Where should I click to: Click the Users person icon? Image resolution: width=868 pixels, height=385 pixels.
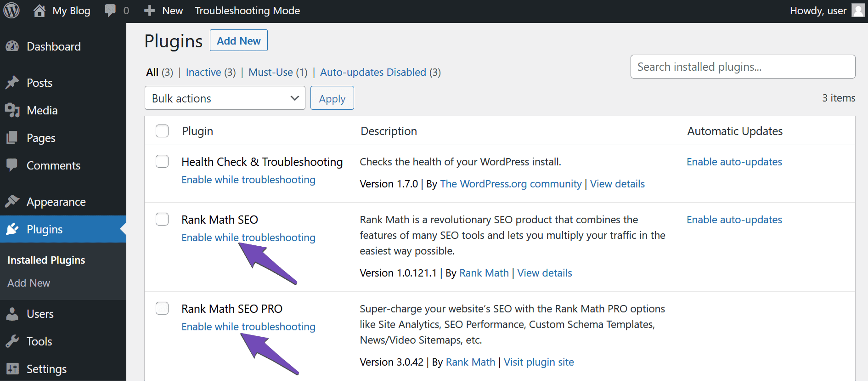[12, 314]
